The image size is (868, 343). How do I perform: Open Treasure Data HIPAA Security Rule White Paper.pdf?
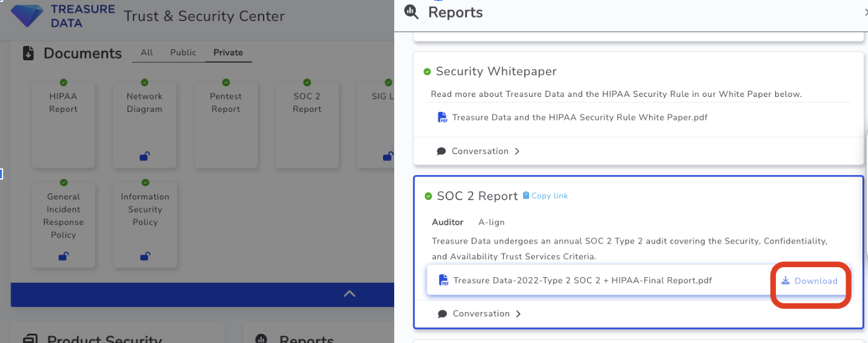coord(579,117)
